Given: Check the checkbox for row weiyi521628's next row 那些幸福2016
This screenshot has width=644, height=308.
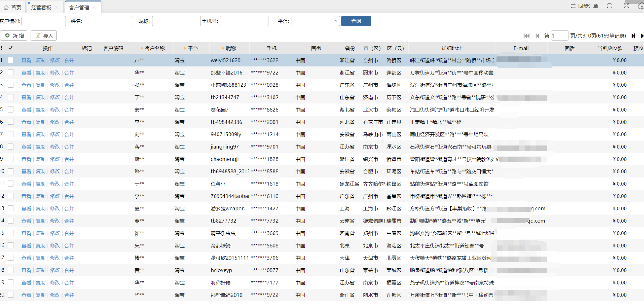Looking at the screenshot, I should tap(11, 73).
